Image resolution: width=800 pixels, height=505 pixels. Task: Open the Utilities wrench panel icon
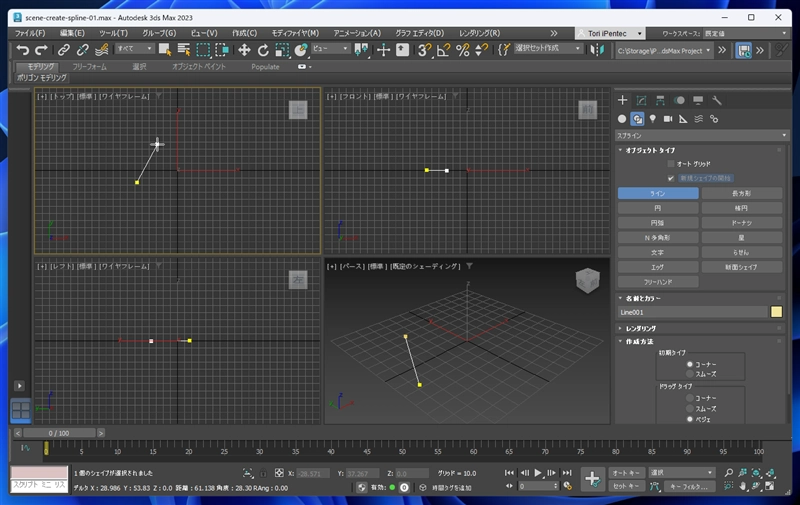(x=717, y=100)
